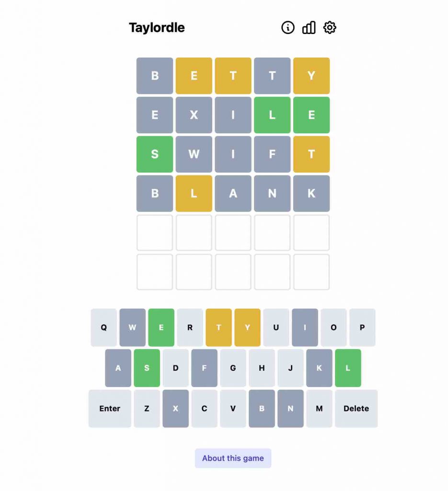Image resolution: width=448 pixels, height=491 pixels.
Task: Open the settings gear icon
Action: tap(330, 28)
